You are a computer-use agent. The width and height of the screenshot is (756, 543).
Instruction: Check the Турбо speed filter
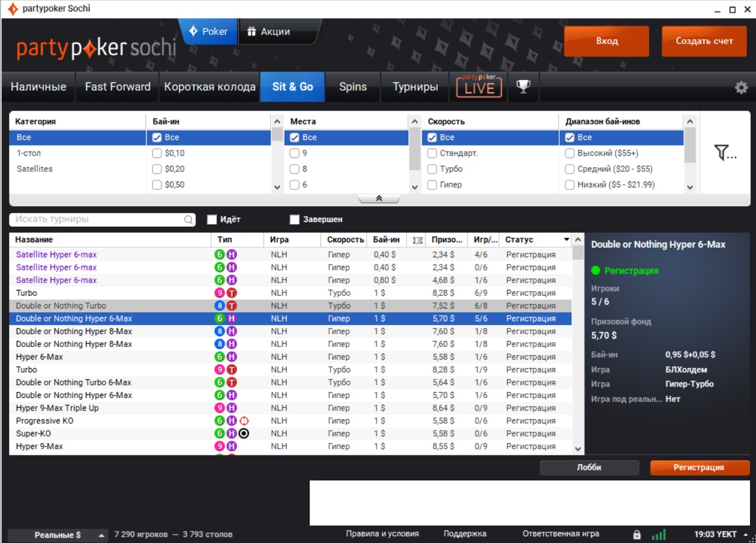pyautogui.click(x=432, y=169)
